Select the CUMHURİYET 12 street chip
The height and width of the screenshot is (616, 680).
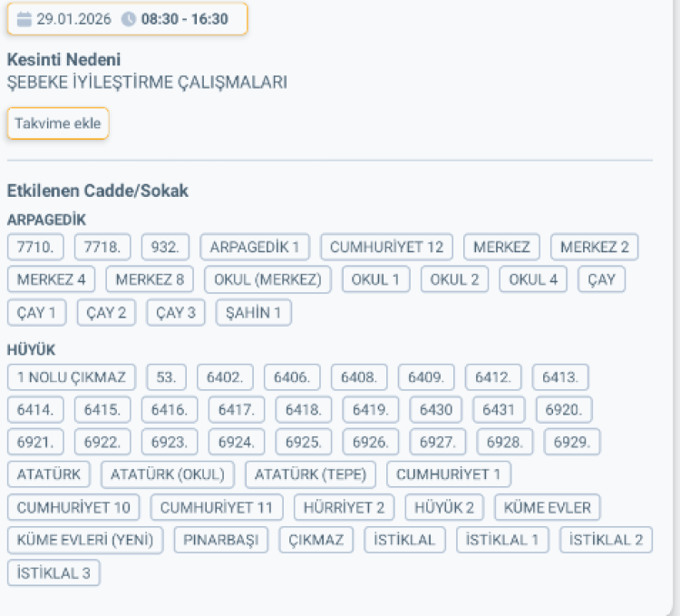386,247
